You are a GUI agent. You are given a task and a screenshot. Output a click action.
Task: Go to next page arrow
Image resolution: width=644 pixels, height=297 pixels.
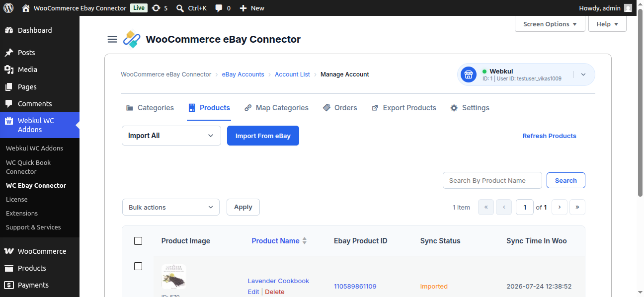click(560, 207)
